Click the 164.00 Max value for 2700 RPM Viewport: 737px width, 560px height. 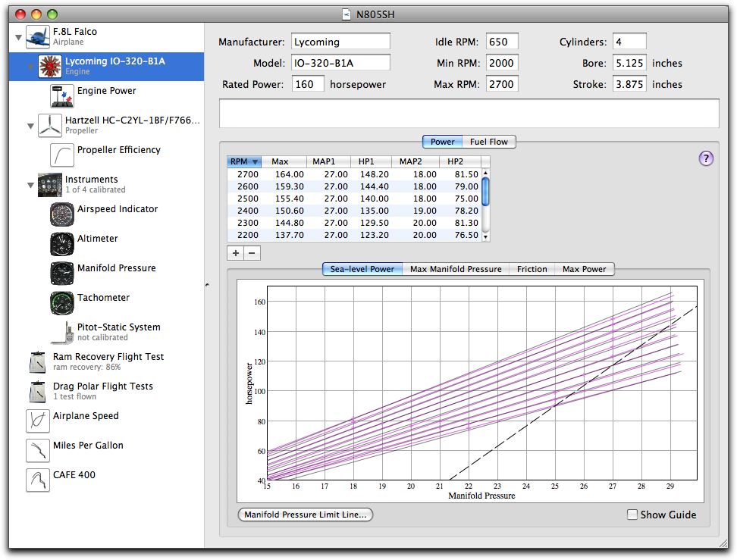click(289, 174)
